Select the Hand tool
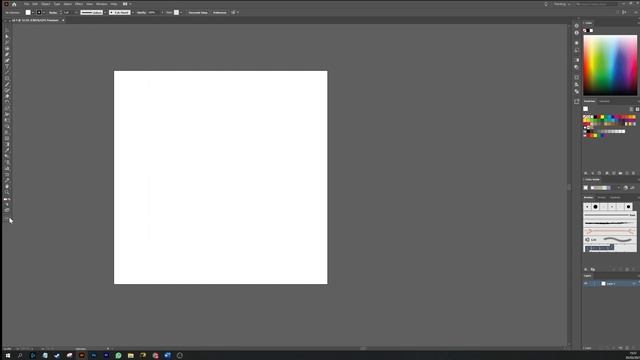This screenshot has width=640, height=360. [x=7, y=186]
